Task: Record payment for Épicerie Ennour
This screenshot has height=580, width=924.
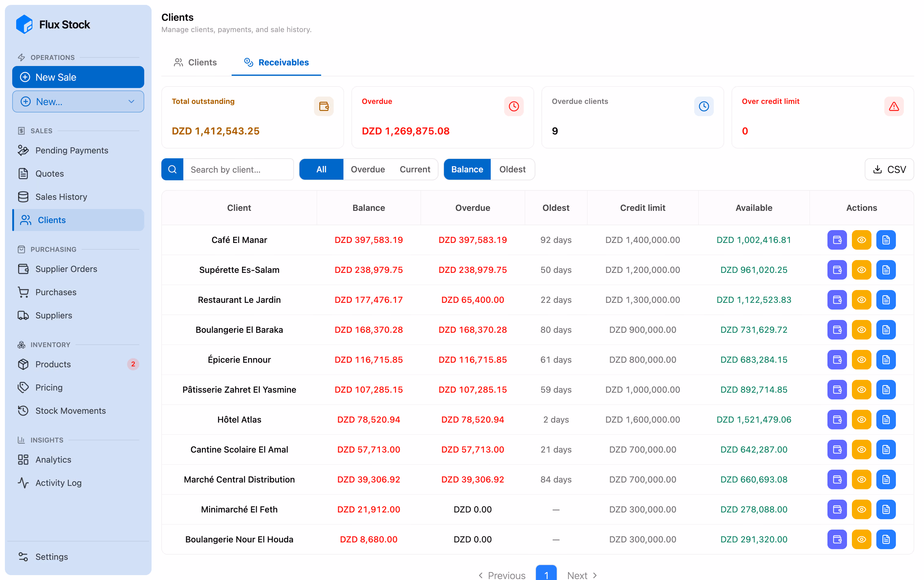Action: (x=837, y=359)
